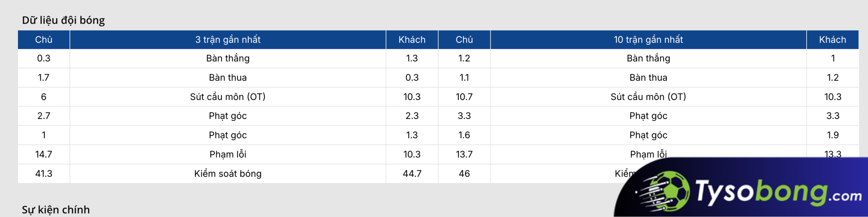Click the 14.7 fouls value

tap(44, 154)
